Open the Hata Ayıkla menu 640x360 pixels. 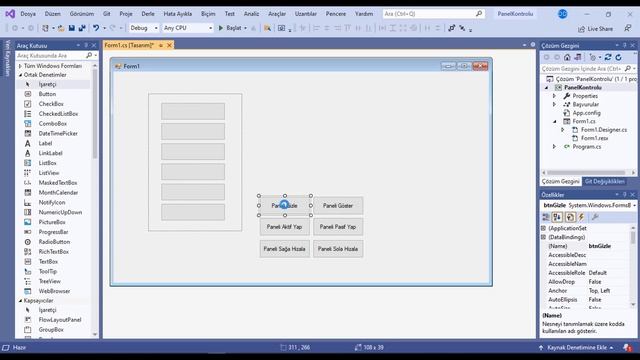178,14
